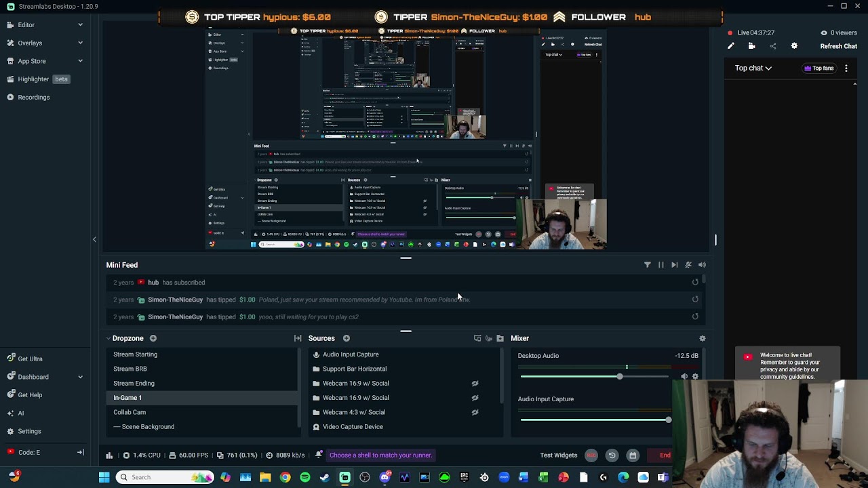Click Refresh Chat
The image size is (868, 488).
(839, 46)
